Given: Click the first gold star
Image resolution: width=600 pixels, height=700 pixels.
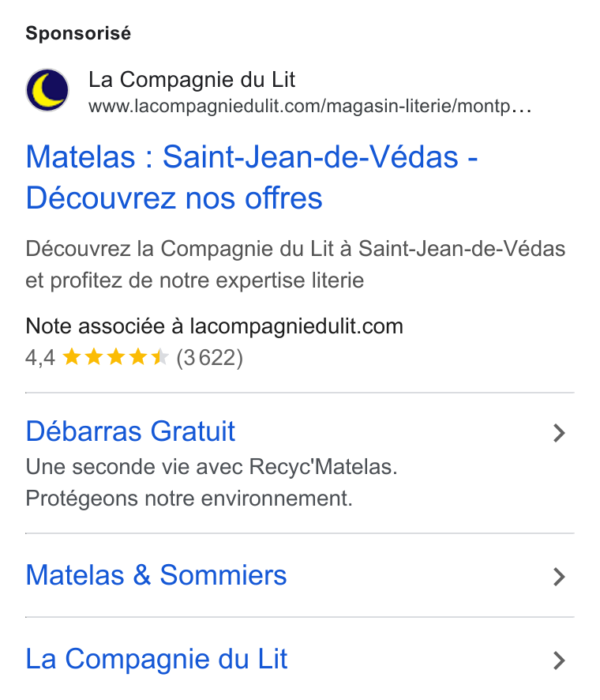Looking at the screenshot, I should pyautogui.click(x=71, y=358).
